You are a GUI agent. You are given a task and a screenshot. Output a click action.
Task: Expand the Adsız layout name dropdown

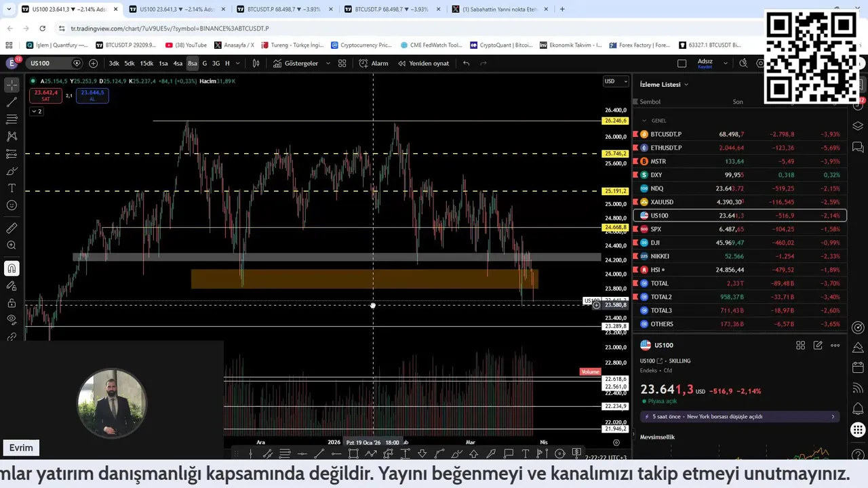tap(726, 63)
